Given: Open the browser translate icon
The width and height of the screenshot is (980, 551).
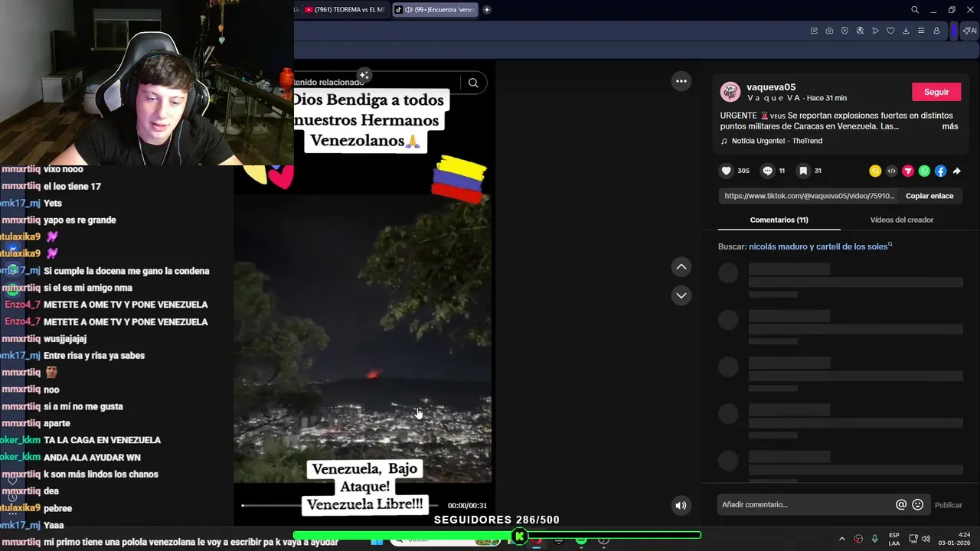Looking at the screenshot, I should [x=860, y=31].
